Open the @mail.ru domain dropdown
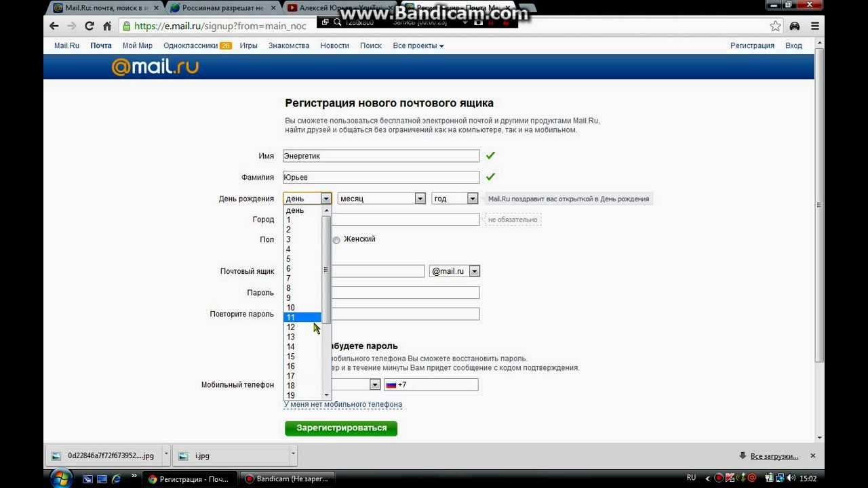 (454, 271)
